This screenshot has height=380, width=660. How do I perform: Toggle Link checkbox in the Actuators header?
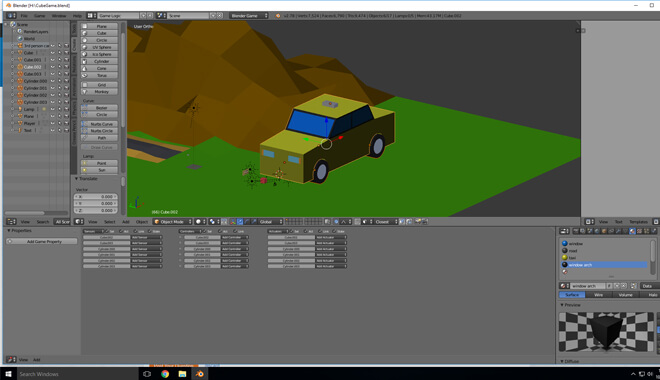(x=320, y=231)
